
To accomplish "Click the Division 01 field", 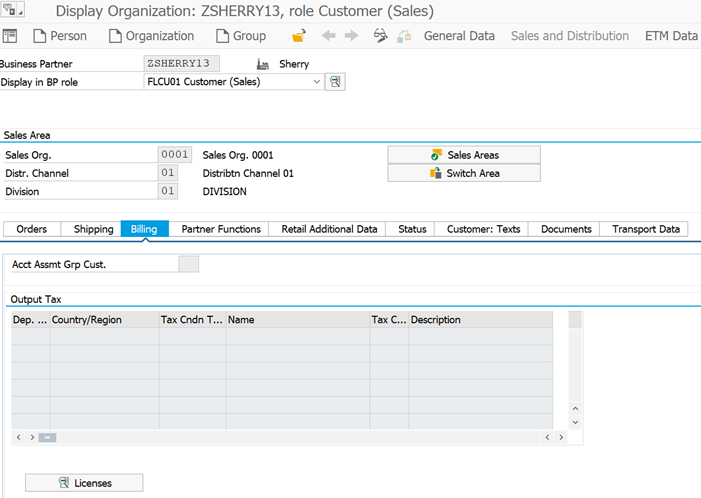I will click(168, 191).
